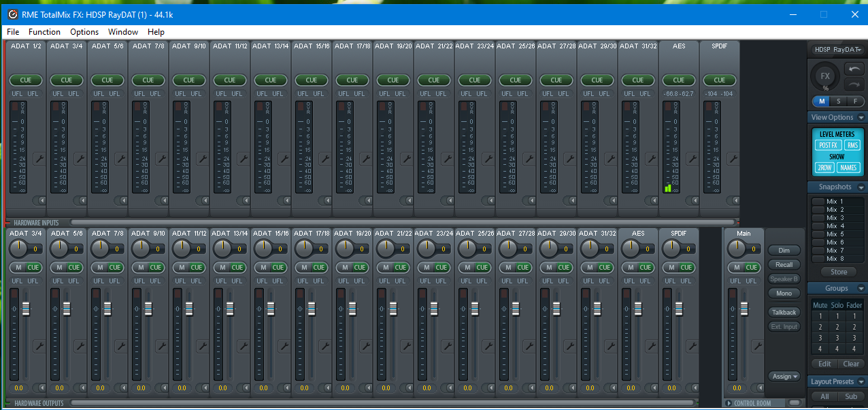Collapse the View Options panel
The width and height of the screenshot is (868, 410).
coord(862,118)
